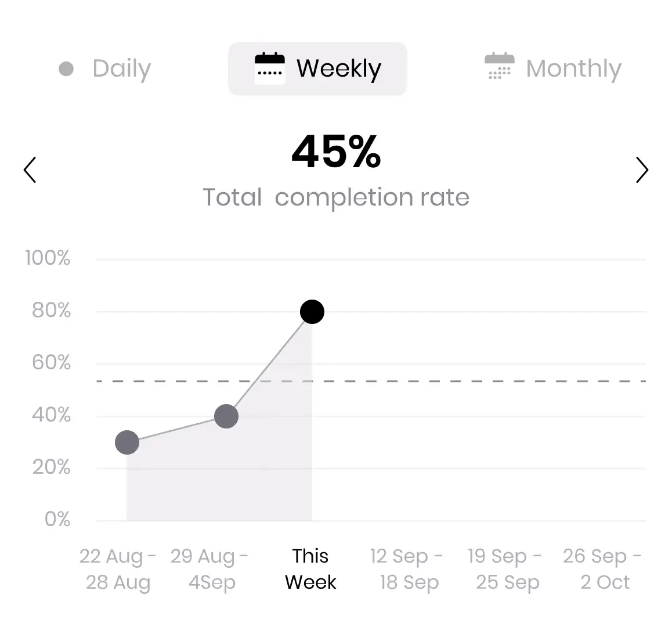This screenshot has width=672, height=641.
Task: Click the This Week axis label
Action: [310, 568]
